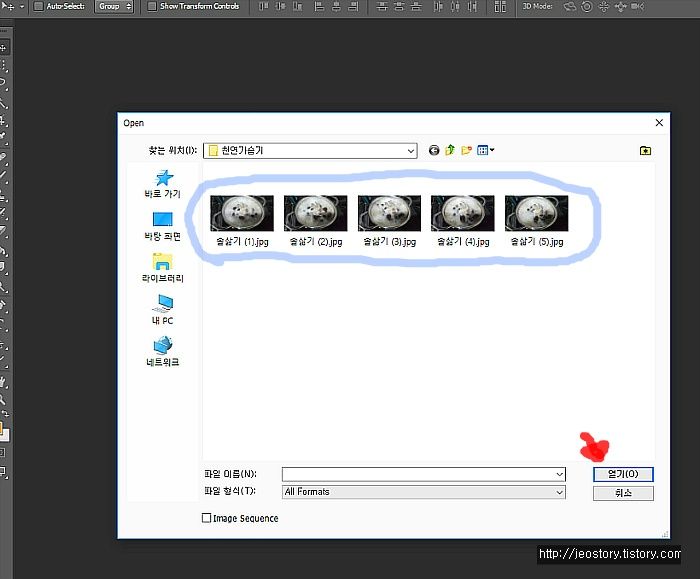This screenshot has height=579, width=700.
Task: Click Align Vertical Centers icon
Action: (280, 6)
